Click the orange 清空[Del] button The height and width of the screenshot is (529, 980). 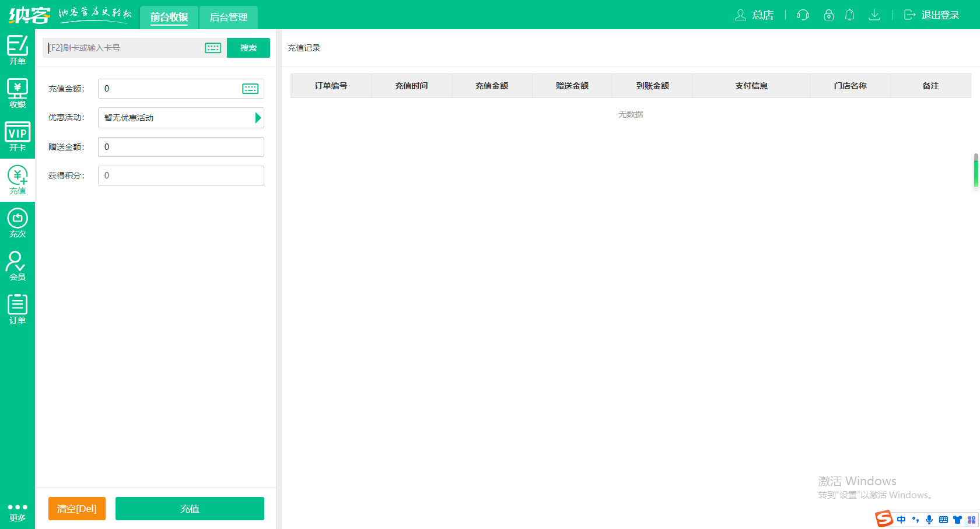coord(77,509)
